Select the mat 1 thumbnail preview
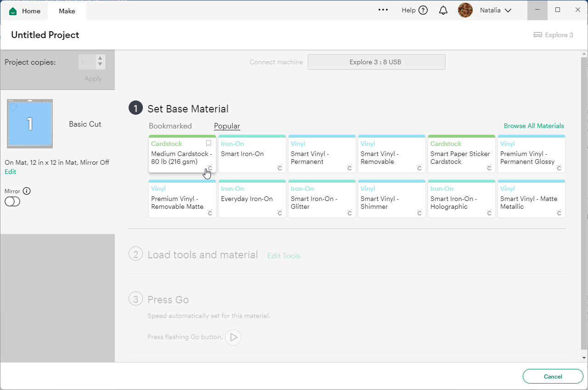The image size is (588, 390). pyautogui.click(x=30, y=124)
